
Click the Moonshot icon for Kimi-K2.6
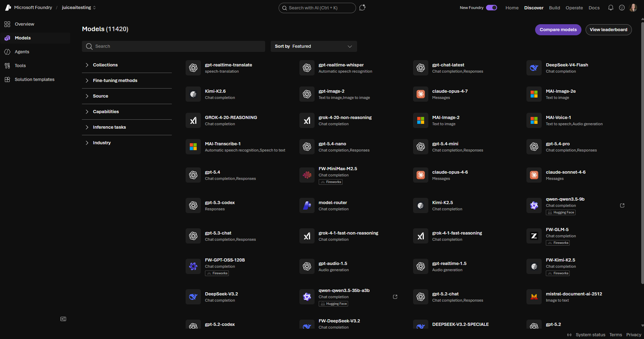pos(193,94)
